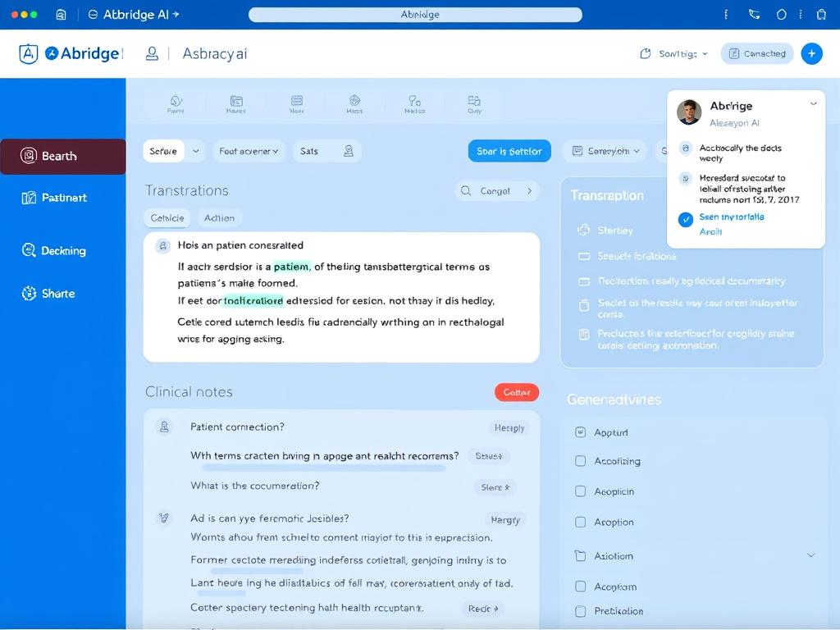
Task: Click the Seen tnytorialla link text
Action: [x=732, y=217]
